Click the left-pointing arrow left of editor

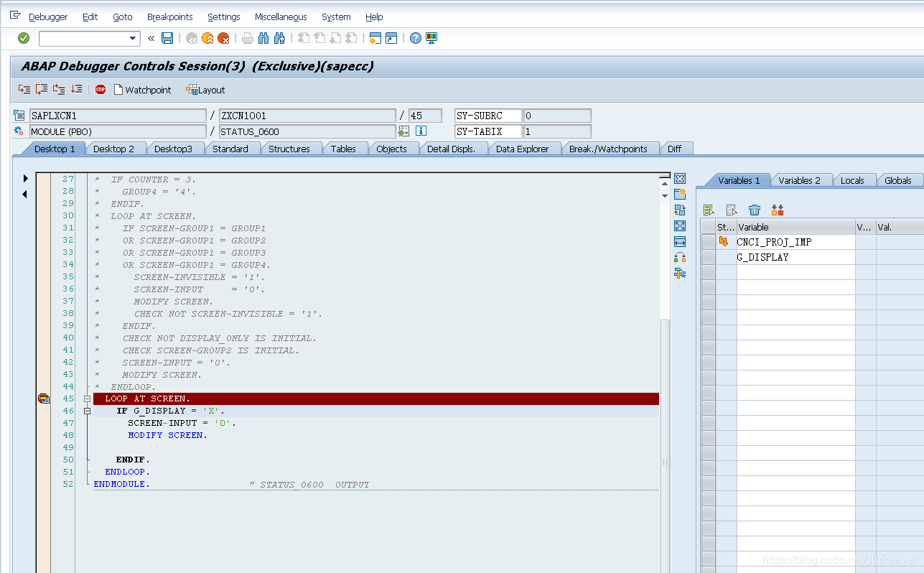(x=25, y=194)
